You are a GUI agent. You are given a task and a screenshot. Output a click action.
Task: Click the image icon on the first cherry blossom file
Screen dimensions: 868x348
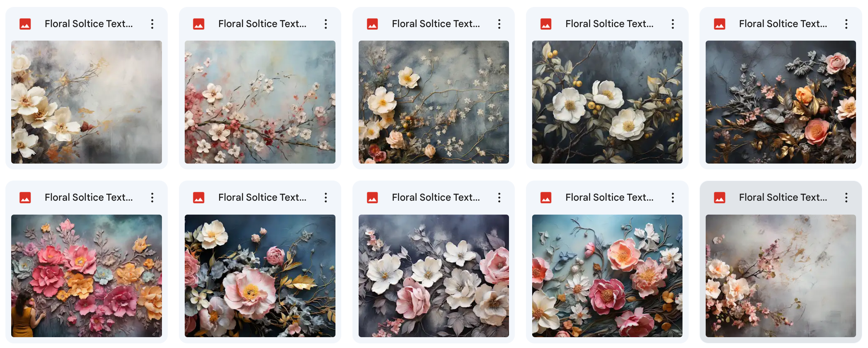(198, 24)
